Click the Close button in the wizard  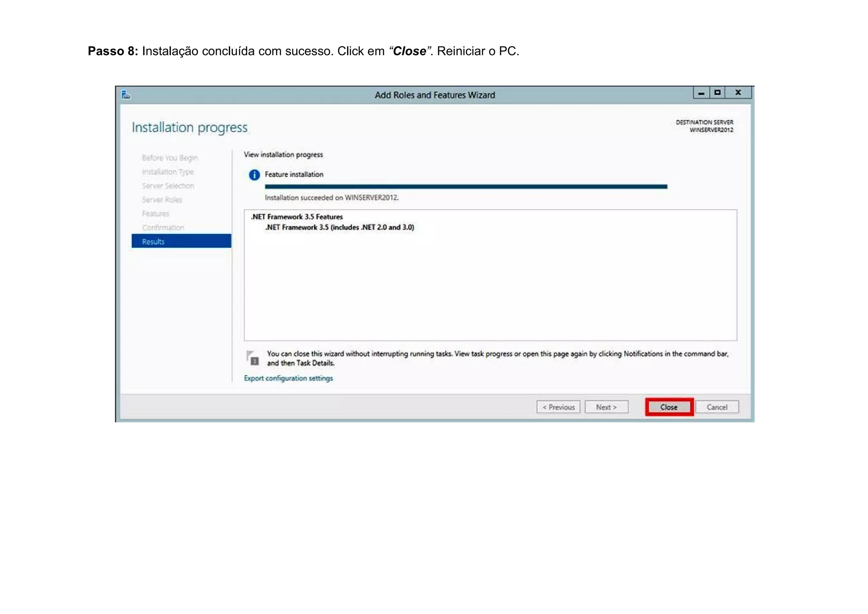tap(669, 407)
